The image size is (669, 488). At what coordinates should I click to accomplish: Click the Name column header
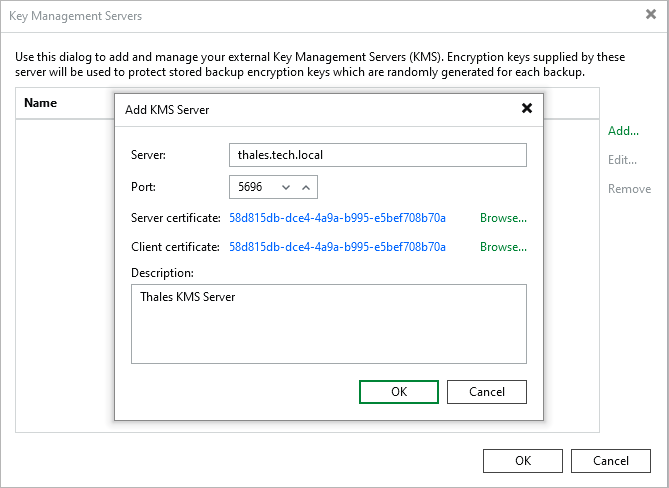tap(41, 103)
